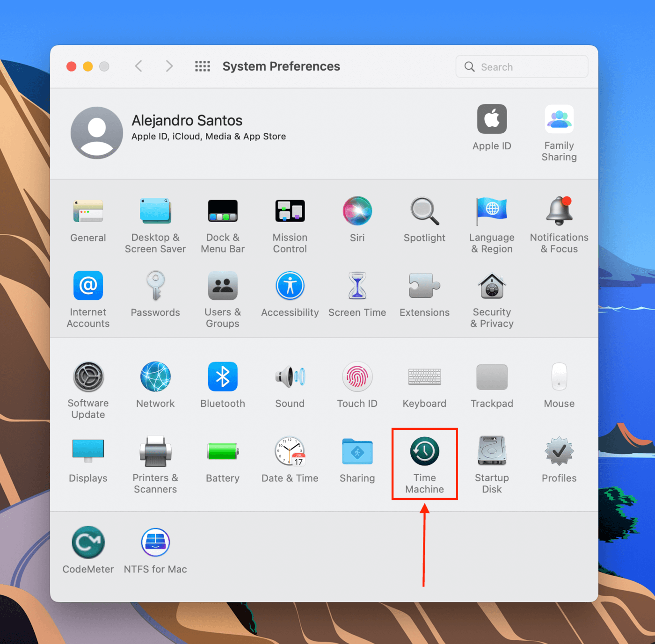Open the Spotlight preference pane

coord(424,220)
